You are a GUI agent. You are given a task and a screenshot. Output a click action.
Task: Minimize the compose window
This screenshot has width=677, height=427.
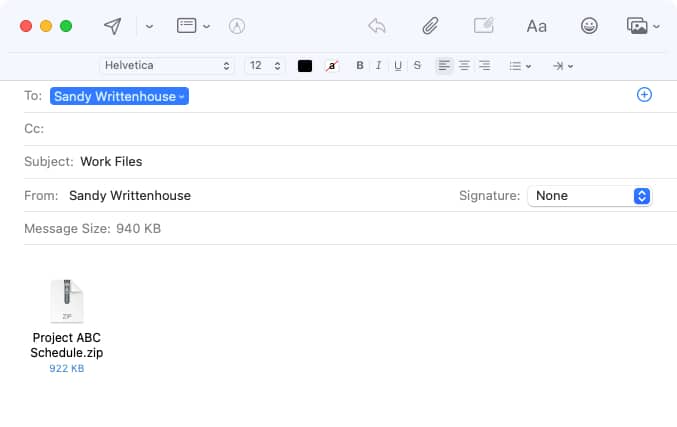tap(46, 26)
